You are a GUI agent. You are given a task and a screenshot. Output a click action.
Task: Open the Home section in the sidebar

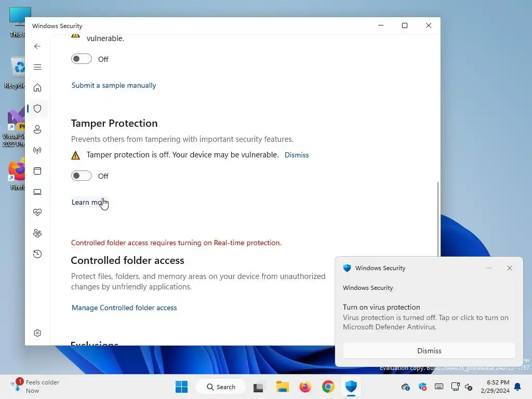click(x=37, y=88)
